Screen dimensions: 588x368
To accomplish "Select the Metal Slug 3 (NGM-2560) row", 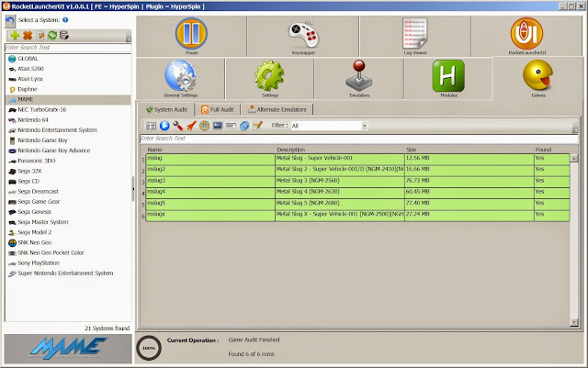I will [357, 182].
